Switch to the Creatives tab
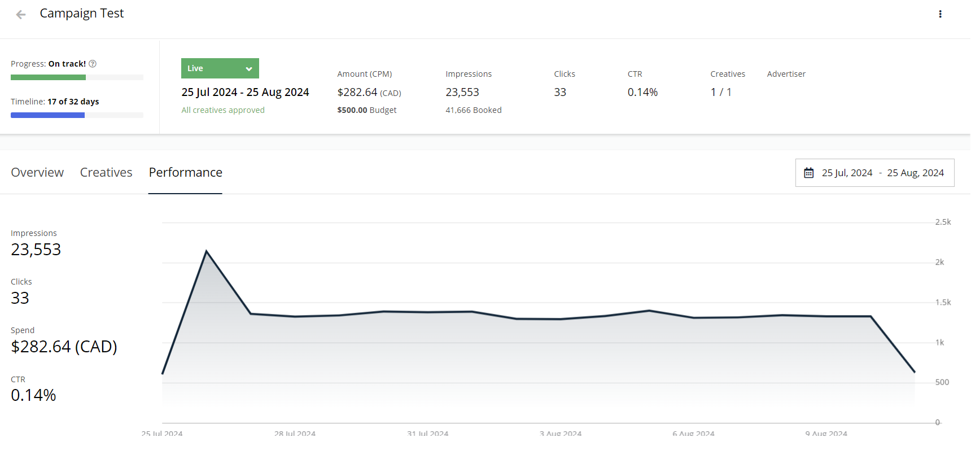Image resolution: width=980 pixels, height=459 pixels. [x=107, y=174]
